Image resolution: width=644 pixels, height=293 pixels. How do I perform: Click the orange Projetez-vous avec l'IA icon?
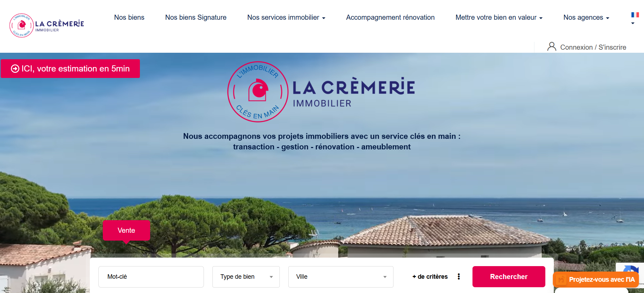click(x=561, y=280)
